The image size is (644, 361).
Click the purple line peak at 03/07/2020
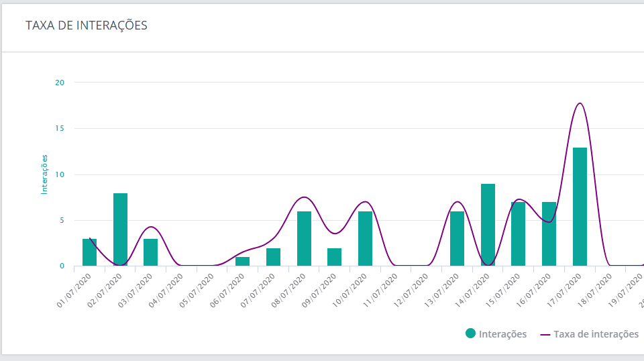[x=151, y=227]
